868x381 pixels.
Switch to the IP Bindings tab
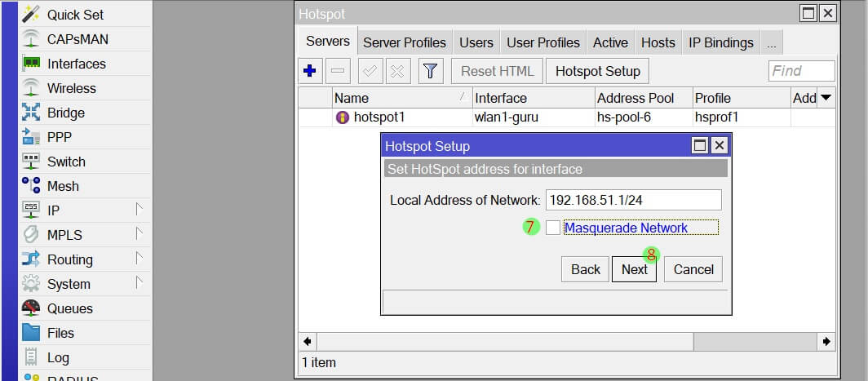click(x=721, y=42)
